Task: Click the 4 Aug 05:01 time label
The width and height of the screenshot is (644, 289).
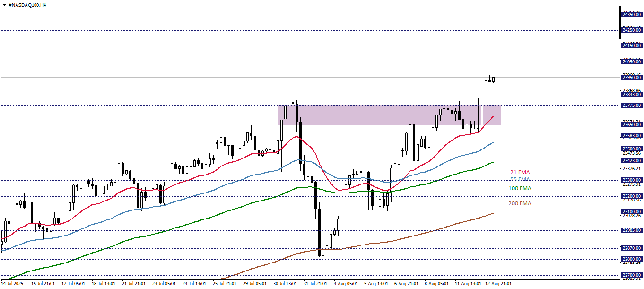Action: click(x=345, y=284)
